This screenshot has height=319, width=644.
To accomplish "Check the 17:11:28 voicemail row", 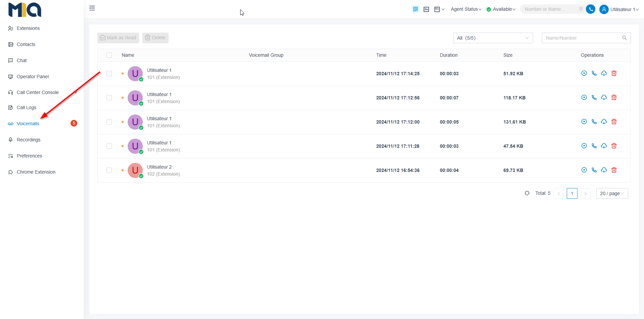I will pyautogui.click(x=109, y=146).
